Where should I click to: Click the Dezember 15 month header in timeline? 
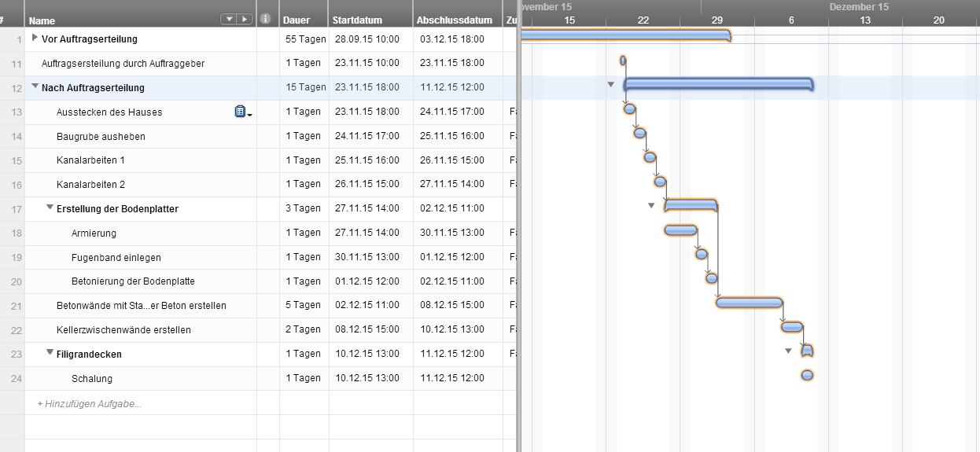(859, 6)
